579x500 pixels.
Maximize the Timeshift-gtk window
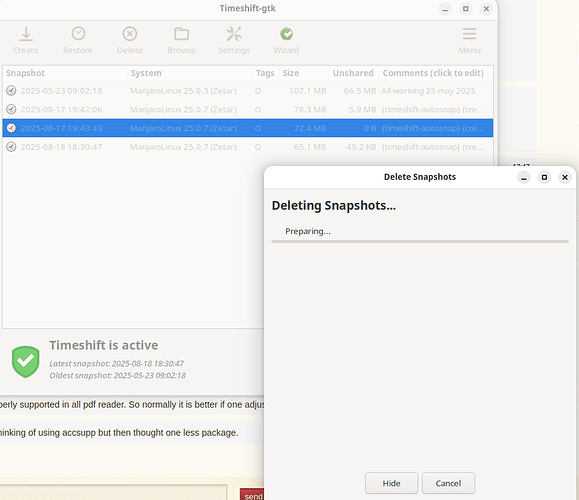coord(466,9)
